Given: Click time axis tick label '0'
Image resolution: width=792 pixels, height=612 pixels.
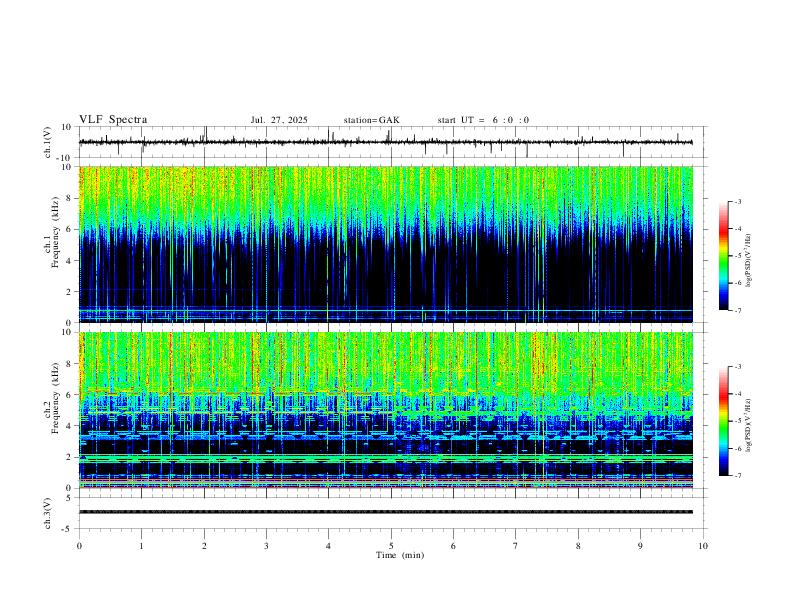Looking at the screenshot, I should 79,546.
